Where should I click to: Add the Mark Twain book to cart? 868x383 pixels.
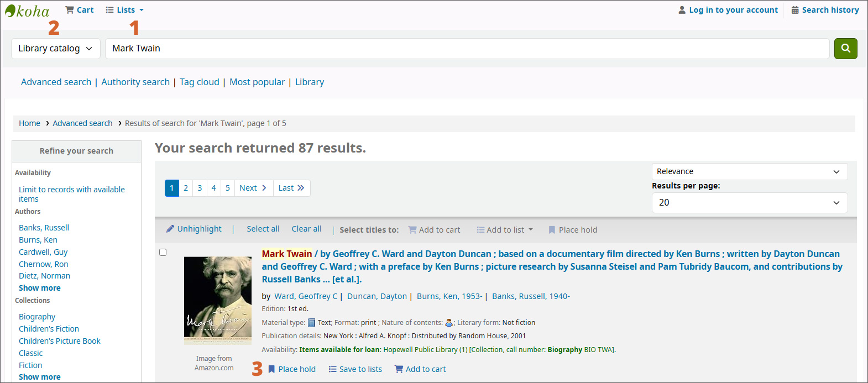[x=420, y=369]
